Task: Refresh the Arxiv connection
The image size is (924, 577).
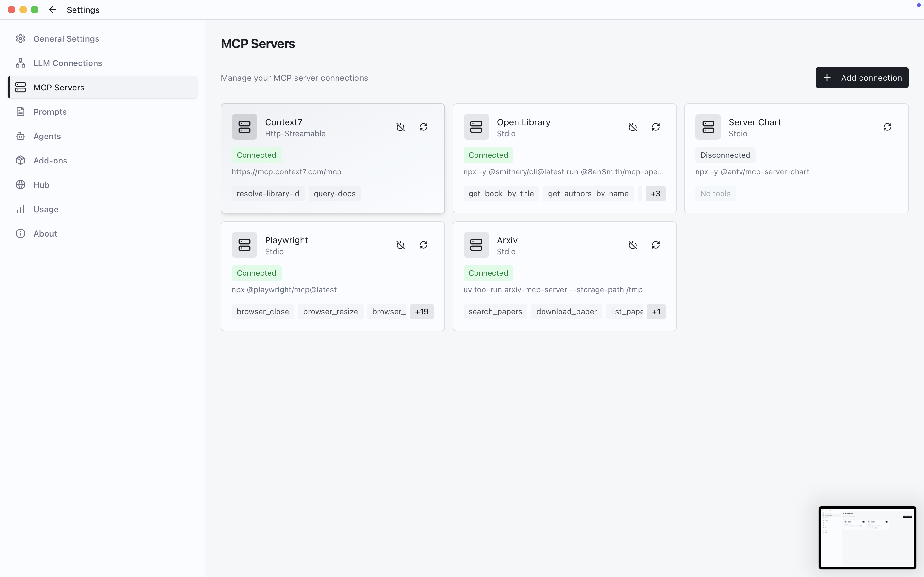Action: [655, 245]
